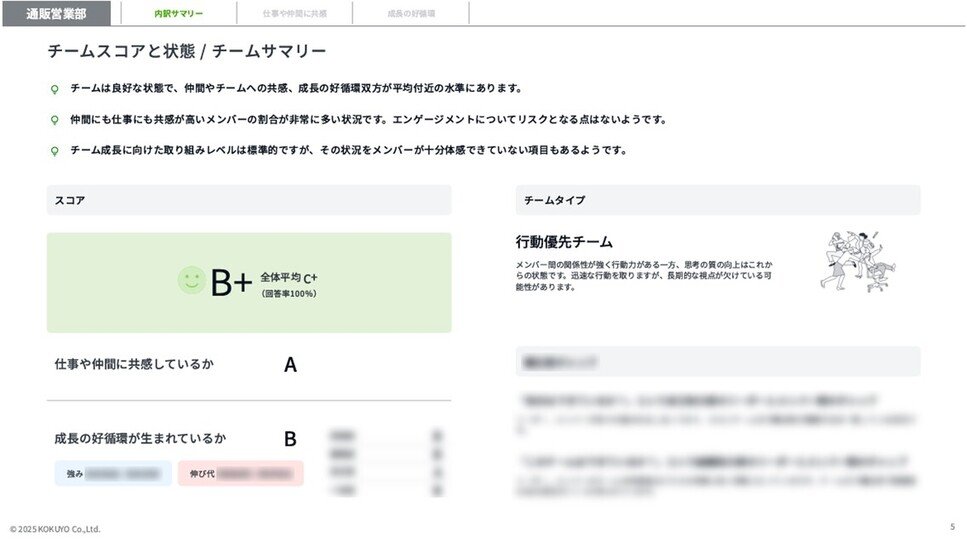
Task: Click the 成長の好循環が生まれているか row label
Action: point(140,438)
